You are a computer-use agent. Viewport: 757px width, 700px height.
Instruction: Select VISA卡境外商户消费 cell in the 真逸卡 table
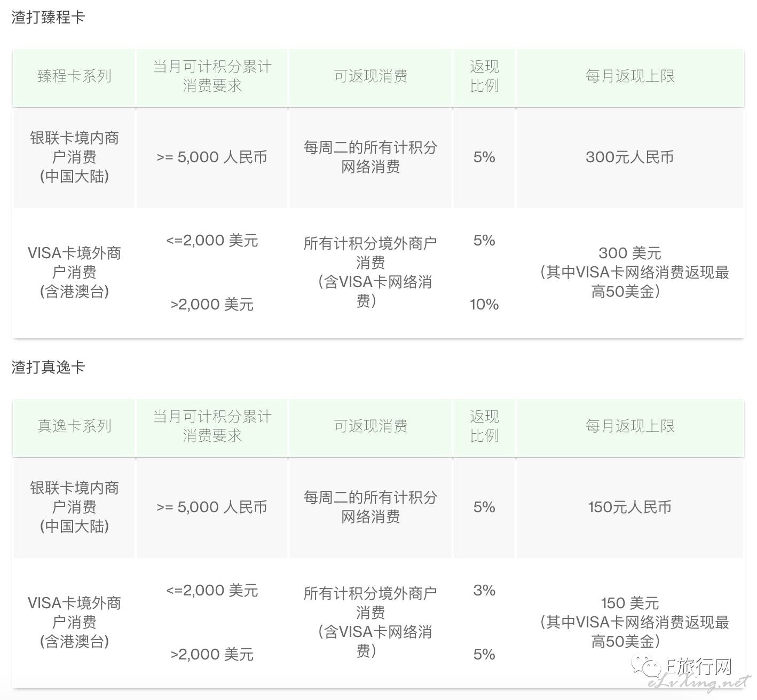coord(74,623)
